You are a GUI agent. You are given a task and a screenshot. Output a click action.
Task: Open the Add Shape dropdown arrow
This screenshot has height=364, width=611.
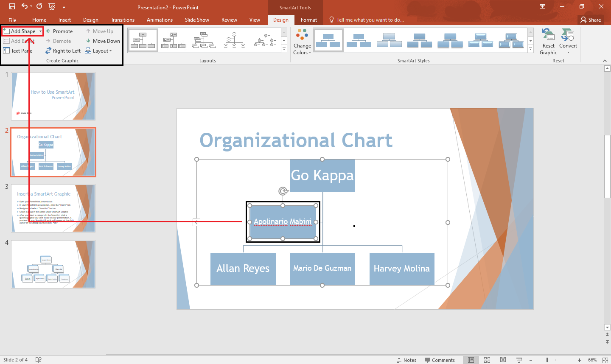[40, 31]
